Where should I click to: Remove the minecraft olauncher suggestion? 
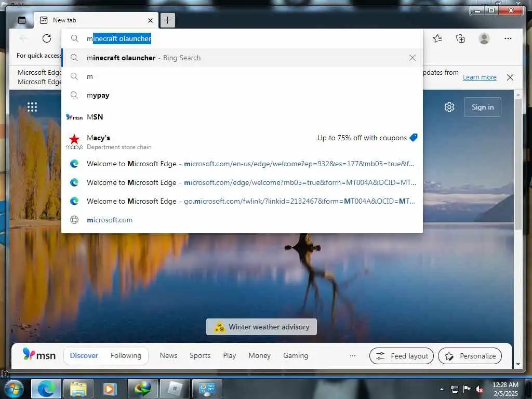coord(412,58)
